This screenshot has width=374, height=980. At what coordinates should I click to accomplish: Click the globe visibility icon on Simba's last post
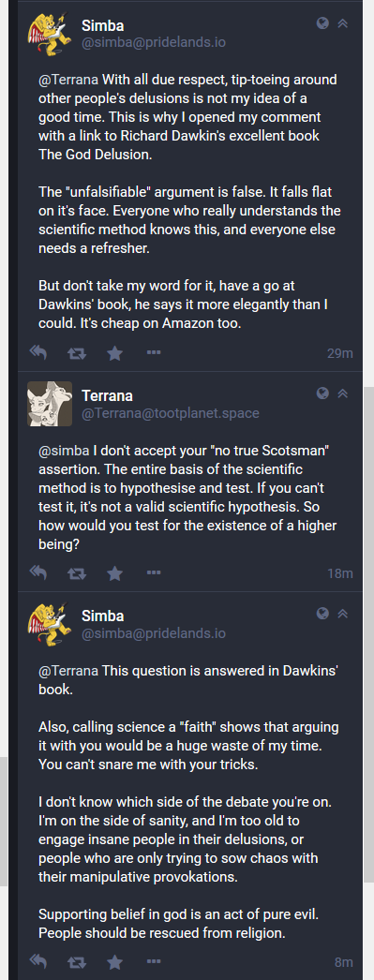click(322, 613)
